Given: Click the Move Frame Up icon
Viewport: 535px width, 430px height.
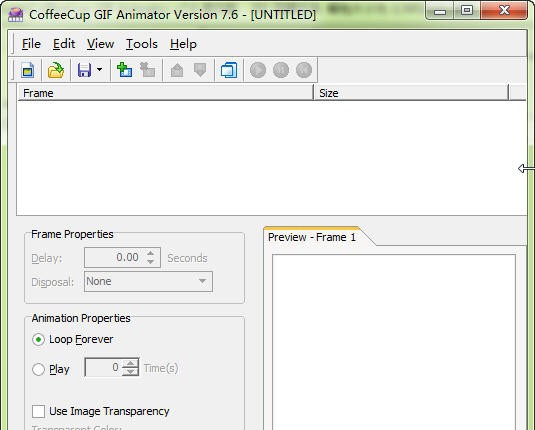Looking at the screenshot, I should click(x=177, y=70).
